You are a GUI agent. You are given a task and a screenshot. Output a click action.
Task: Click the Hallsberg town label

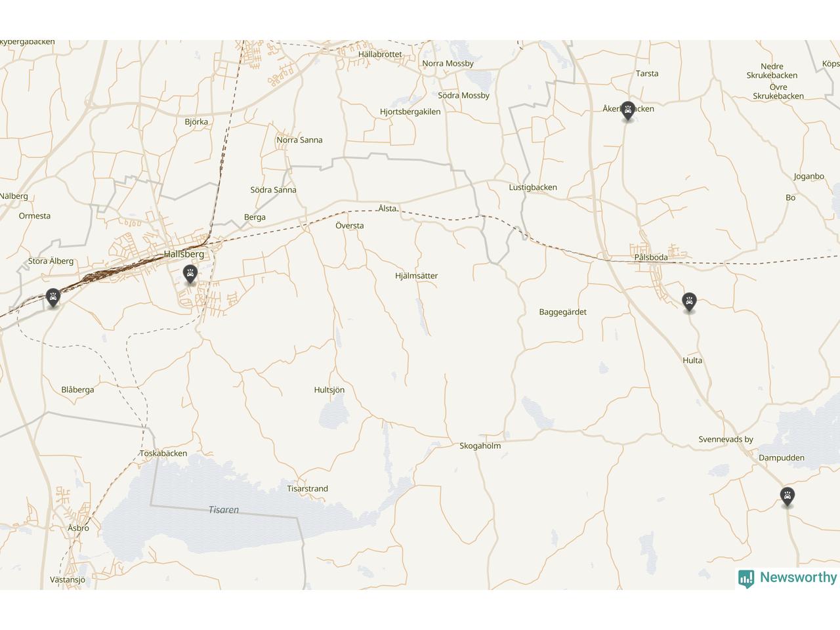(184, 254)
